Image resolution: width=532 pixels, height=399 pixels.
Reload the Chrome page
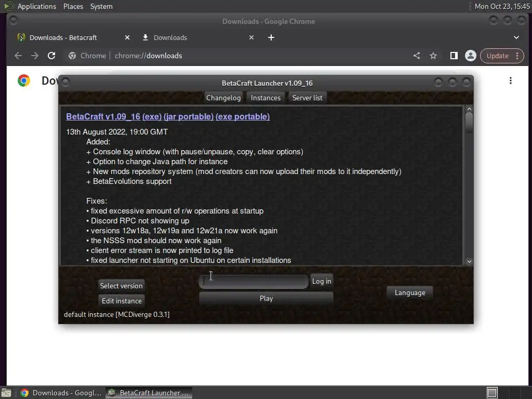[x=51, y=56]
